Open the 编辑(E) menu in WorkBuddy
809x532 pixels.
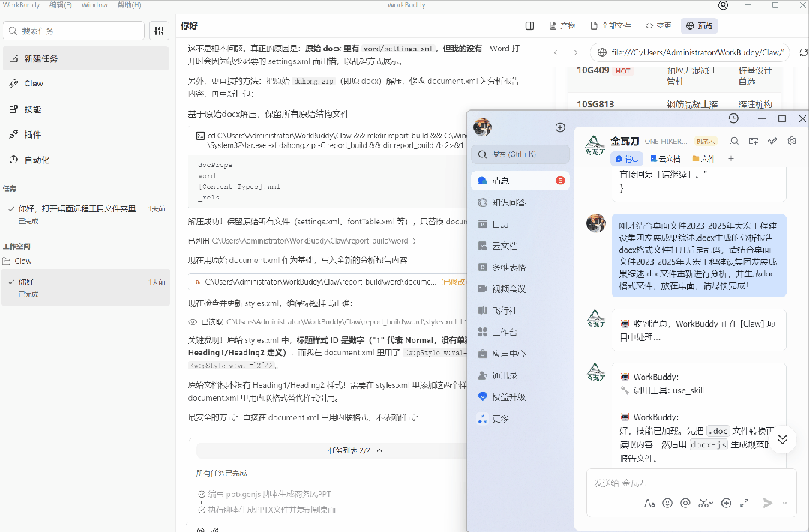pyautogui.click(x=61, y=5)
